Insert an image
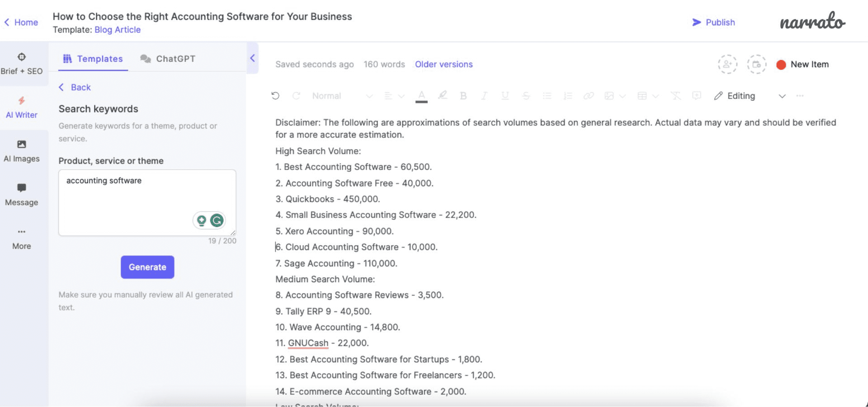 [609, 96]
